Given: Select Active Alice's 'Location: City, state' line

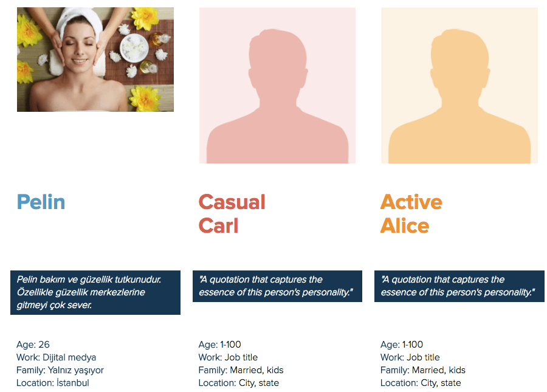Looking at the screenshot, I should pos(421,383).
